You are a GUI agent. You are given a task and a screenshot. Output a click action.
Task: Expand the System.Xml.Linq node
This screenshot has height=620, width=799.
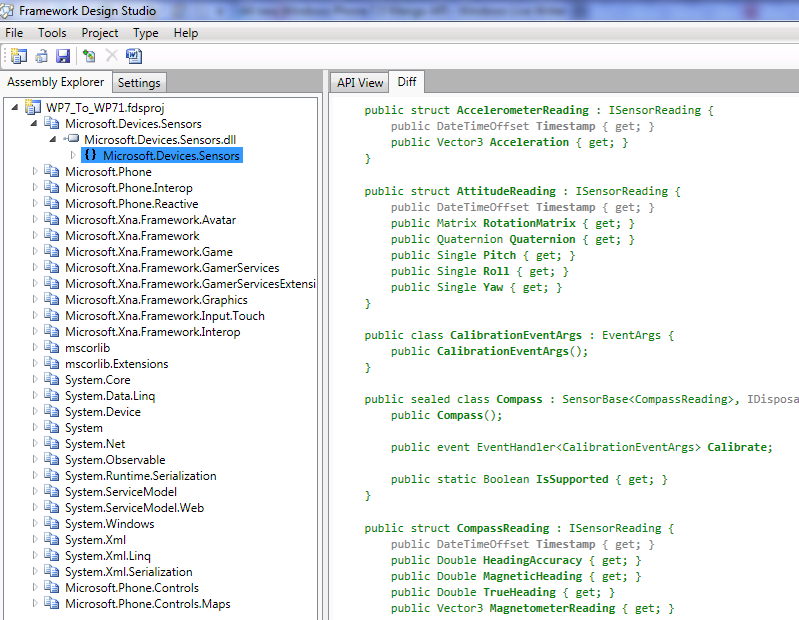point(35,555)
